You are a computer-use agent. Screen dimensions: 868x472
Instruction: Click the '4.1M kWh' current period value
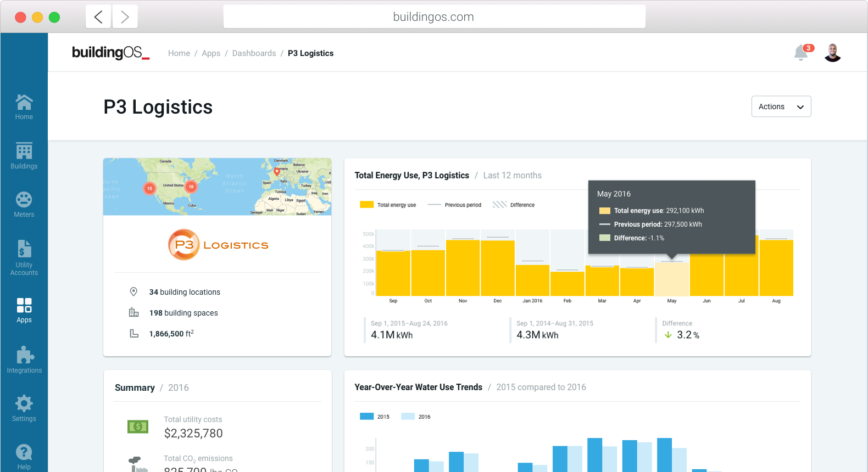click(x=392, y=335)
